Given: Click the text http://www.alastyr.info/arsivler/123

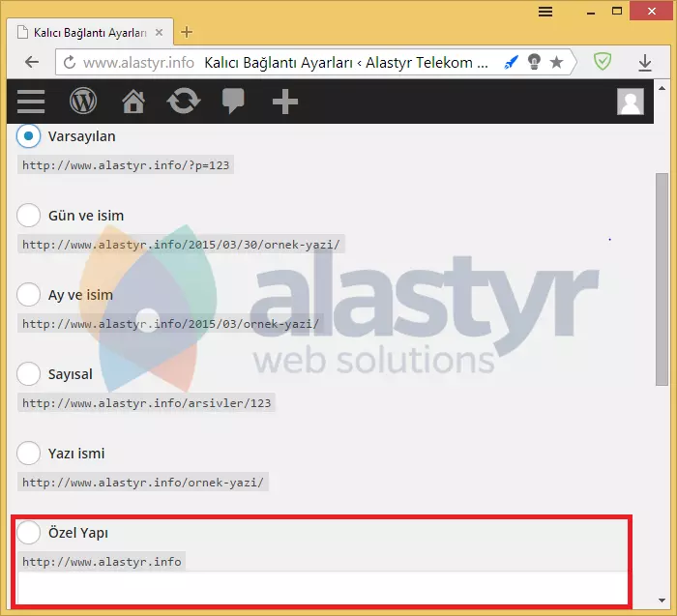Looking at the screenshot, I should [146, 403].
